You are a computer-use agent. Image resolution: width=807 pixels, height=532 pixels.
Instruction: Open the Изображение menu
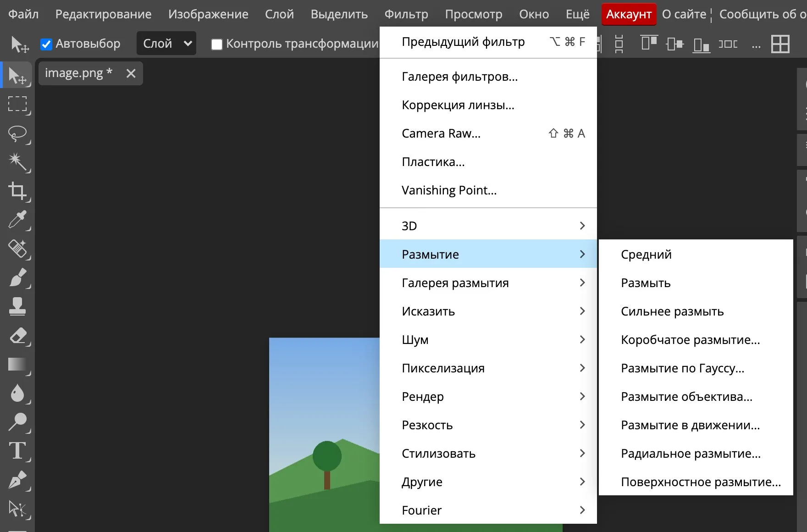[x=208, y=14]
